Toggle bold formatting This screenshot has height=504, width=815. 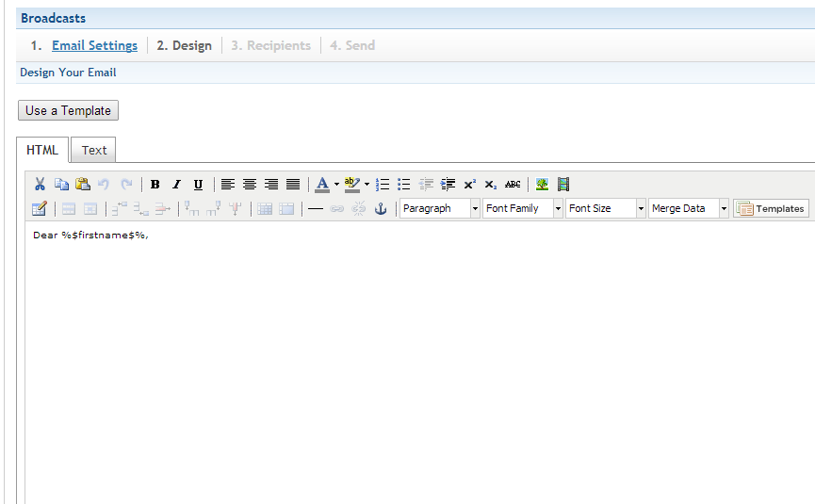click(155, 185)
